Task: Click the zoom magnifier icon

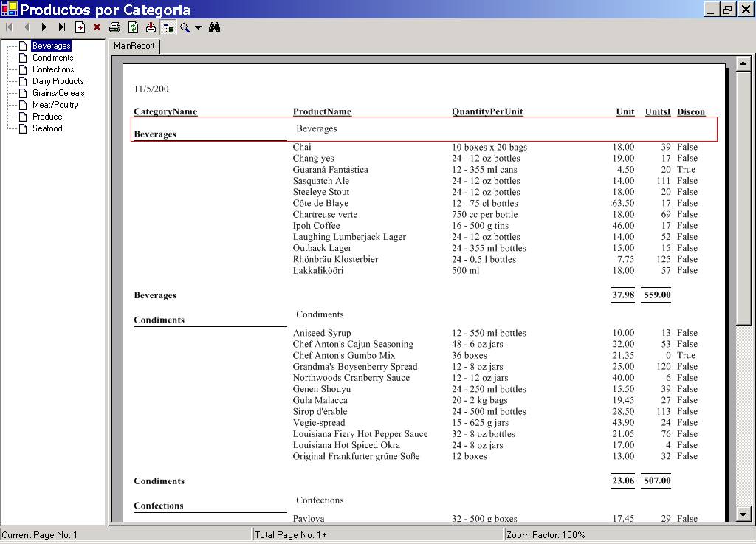Action: [185, 27]
